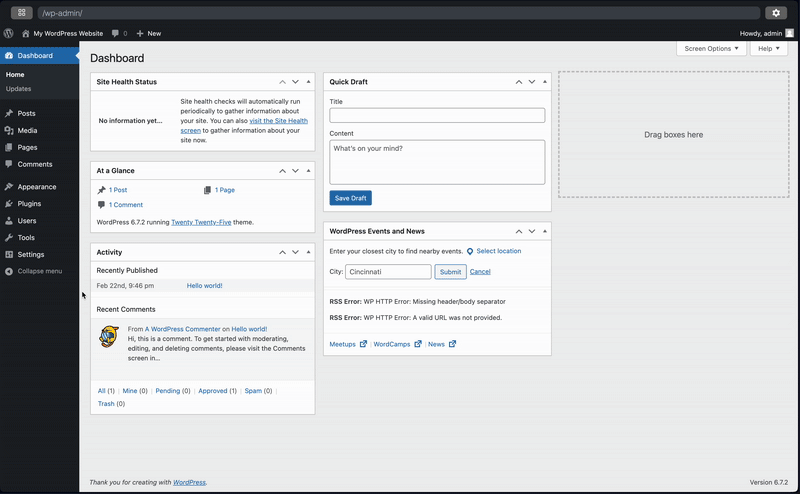Click the Settings icon in sidebar
The width and height of the screenshot is (800, 494).
[9, 254]
